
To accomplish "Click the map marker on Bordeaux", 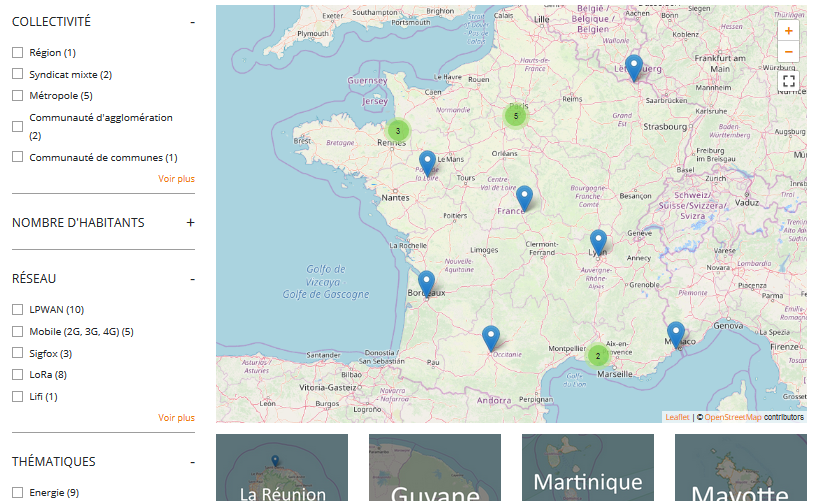I will pos(426,283).
